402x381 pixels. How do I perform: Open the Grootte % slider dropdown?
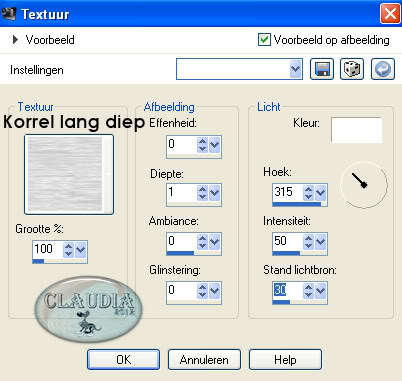[x=80, y=249]
